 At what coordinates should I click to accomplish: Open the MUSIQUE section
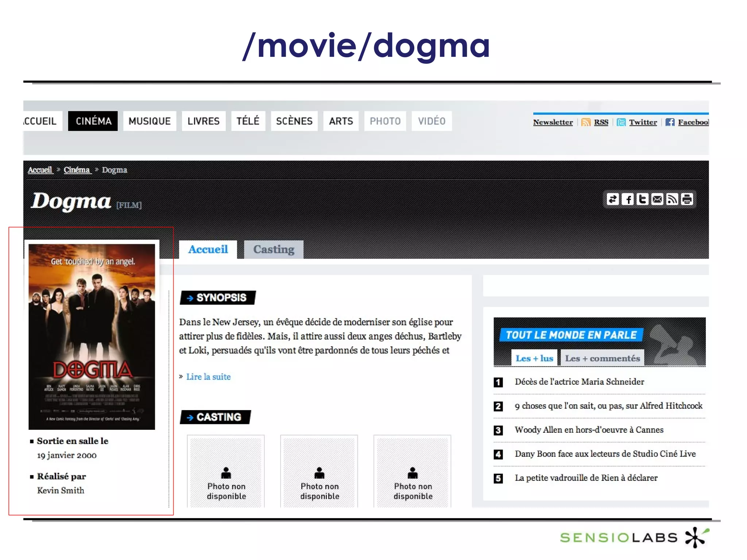pos(150,121)
